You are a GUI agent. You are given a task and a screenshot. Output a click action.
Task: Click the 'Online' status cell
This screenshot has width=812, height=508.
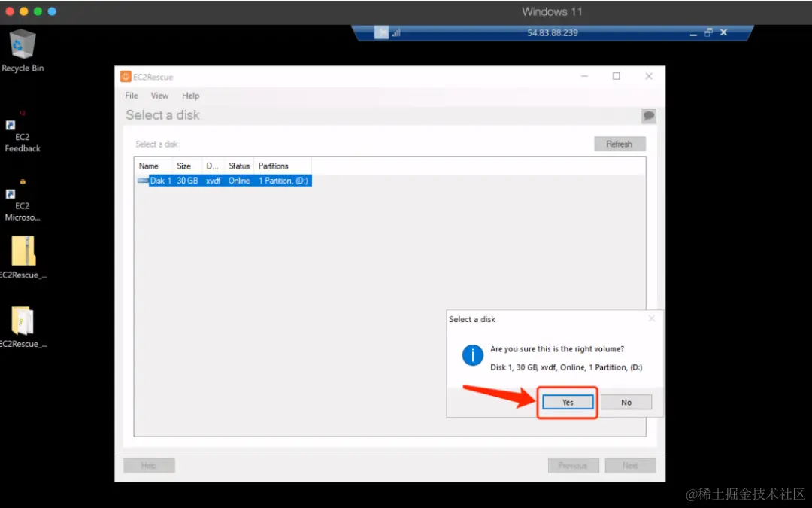click(239, 181)
